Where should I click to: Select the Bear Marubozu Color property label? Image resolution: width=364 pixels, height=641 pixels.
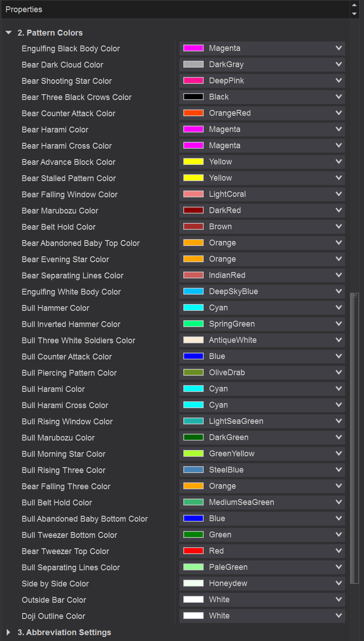[x=60, y=211]
